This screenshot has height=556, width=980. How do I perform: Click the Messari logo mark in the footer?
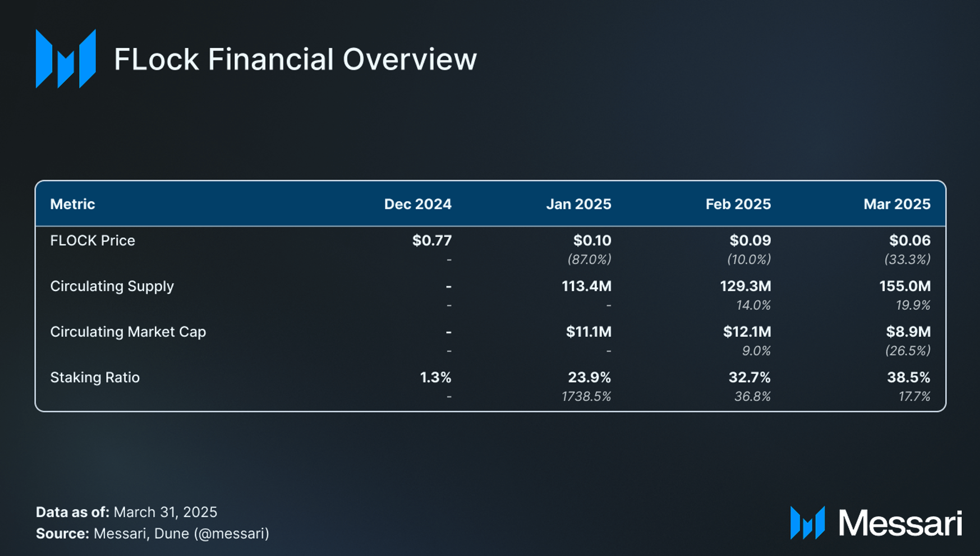coord(808,523)
